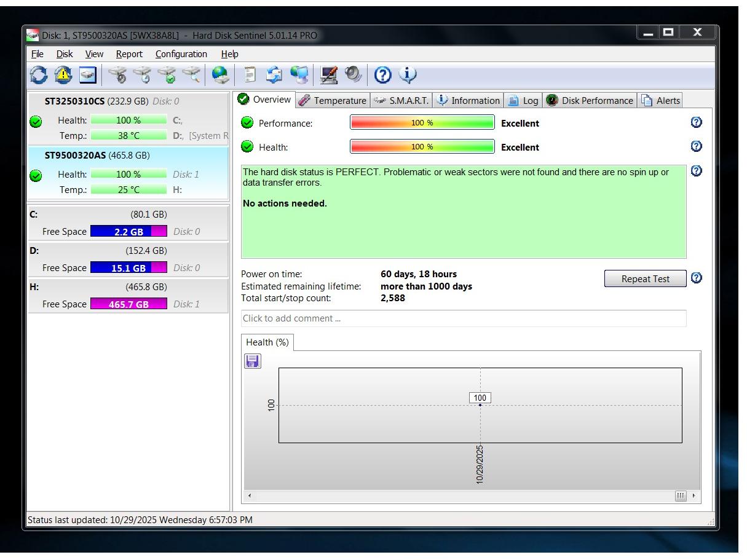Click the disk with magnifying glass icon
The width and height of the screenshot is (747, 560).
click(x=192, y=75)
